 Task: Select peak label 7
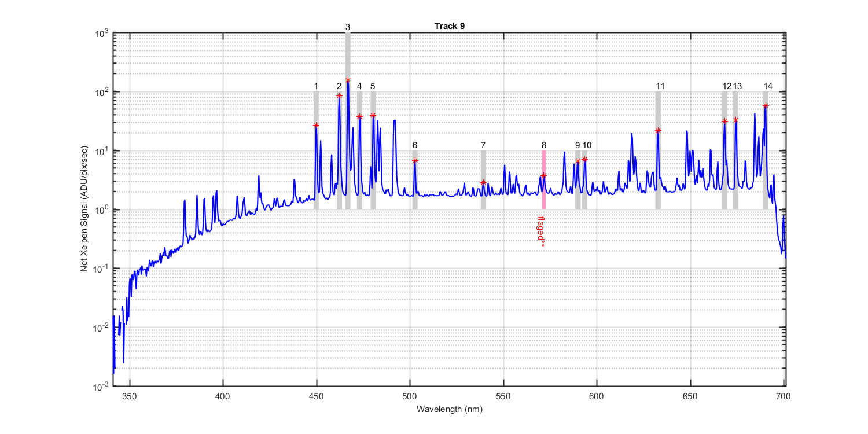[x=483, y=145]
